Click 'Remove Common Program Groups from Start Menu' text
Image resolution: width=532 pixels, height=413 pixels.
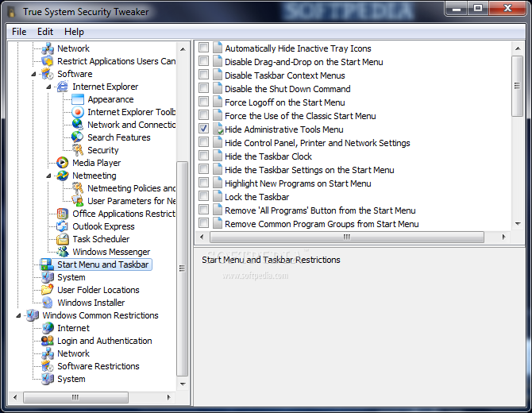point(322,224)
